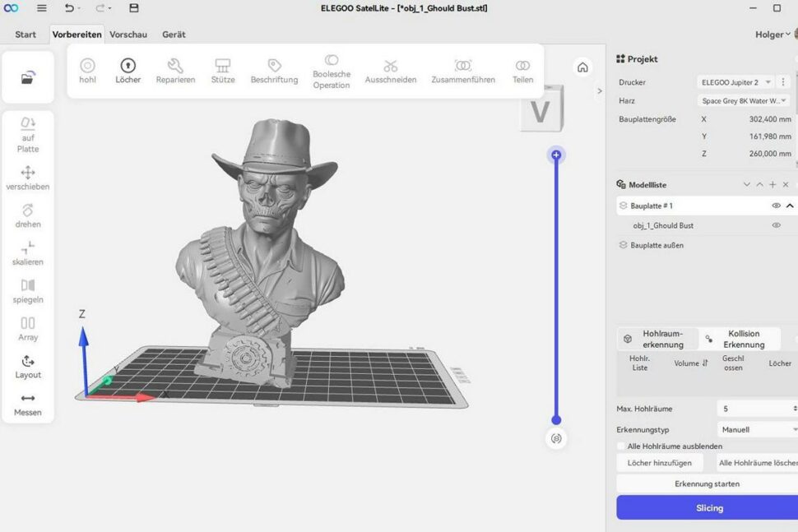Image resolution: width=798 pixels, height=532 pixels.
Task: Click the home view reset icon
Action: click(582, 67)
